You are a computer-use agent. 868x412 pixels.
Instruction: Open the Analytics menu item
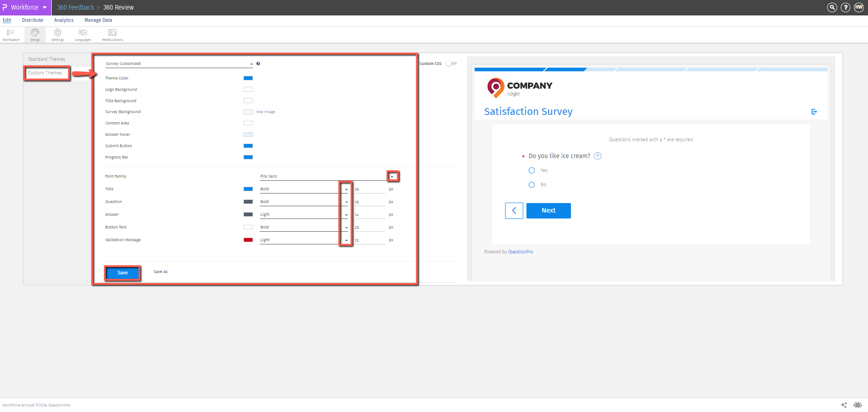tap(64, 20)
